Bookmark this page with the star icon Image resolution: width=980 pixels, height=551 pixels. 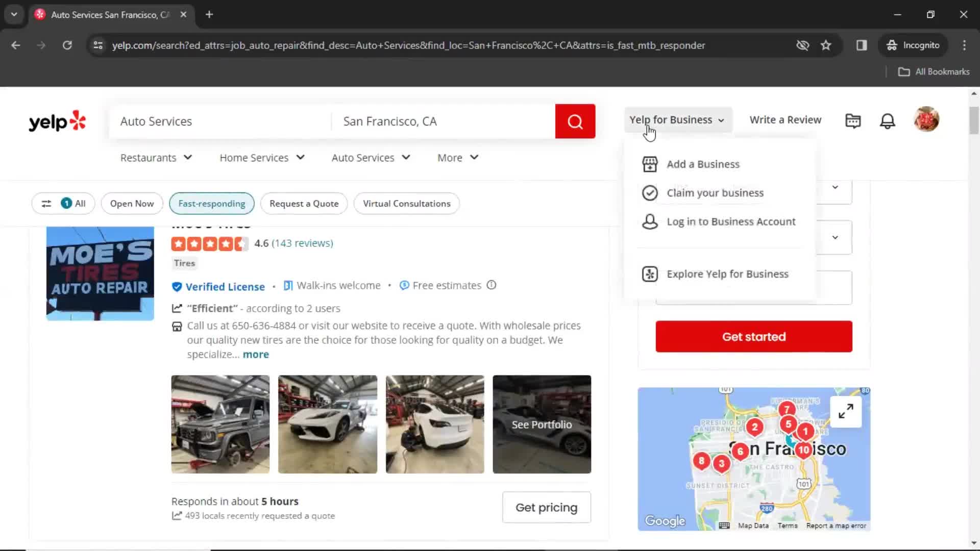(x=826, y=45)
